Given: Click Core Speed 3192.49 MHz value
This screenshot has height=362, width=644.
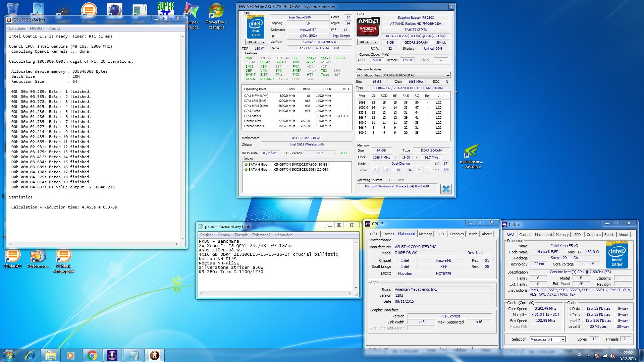Looking at the screenshot, I should [545, 309].
